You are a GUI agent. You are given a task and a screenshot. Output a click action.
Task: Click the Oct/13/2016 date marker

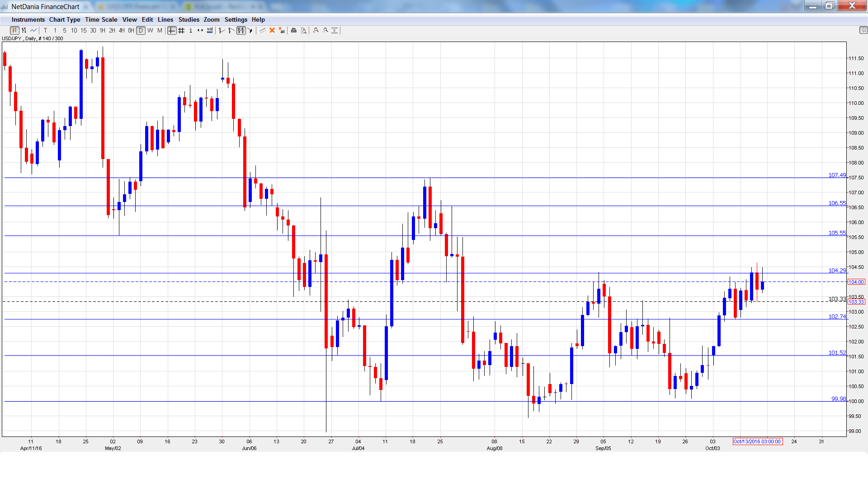[x=757, y=441]
